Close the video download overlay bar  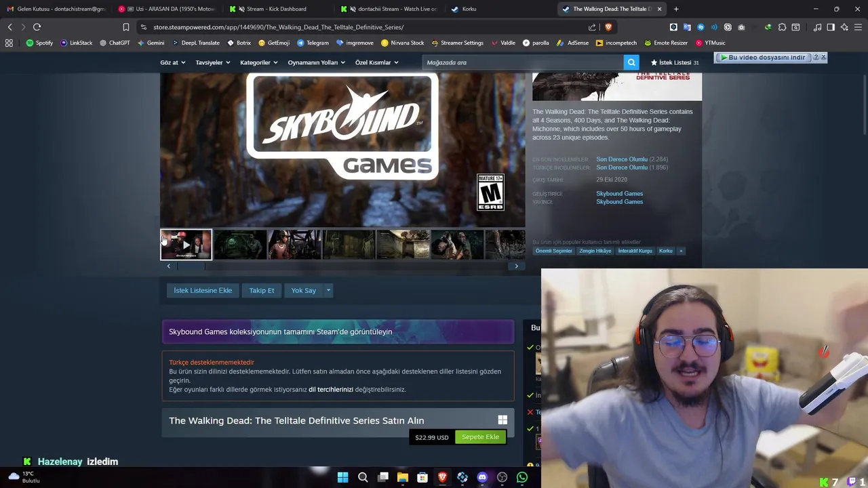tap(823, 58)
